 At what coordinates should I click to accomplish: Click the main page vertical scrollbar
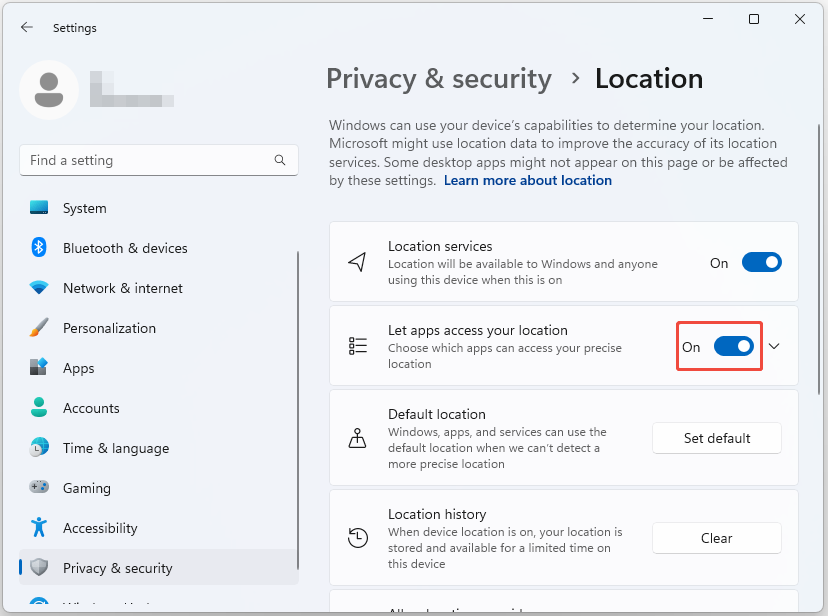pyautogui.click(x=818, y=259)
